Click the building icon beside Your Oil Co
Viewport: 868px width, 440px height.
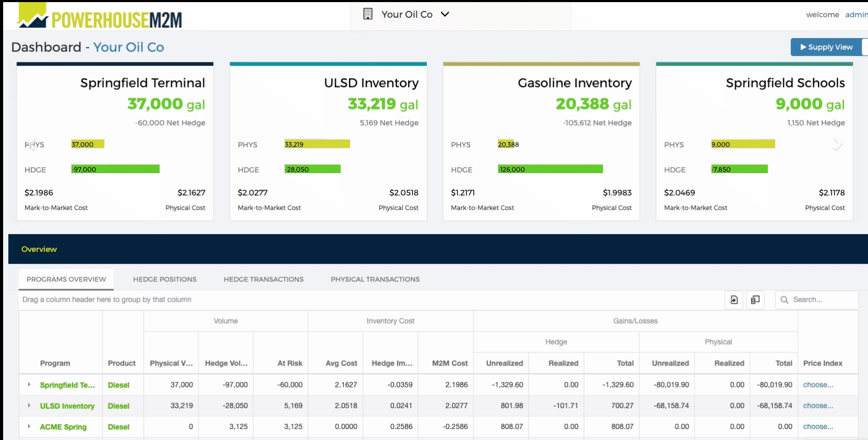click(x=368, y=14)
